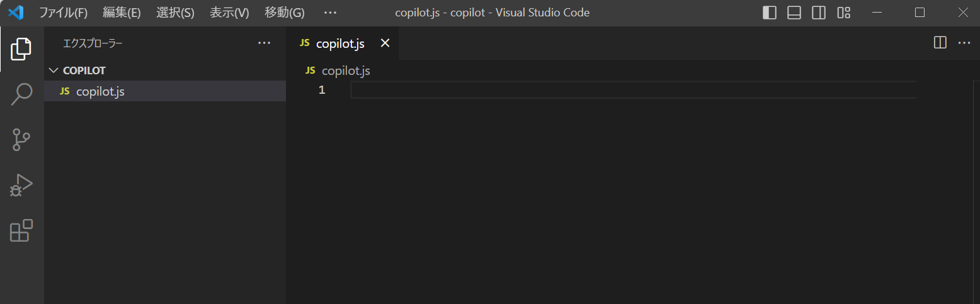Expand the hidden menu bar items ellipsis

coord(330,13)
